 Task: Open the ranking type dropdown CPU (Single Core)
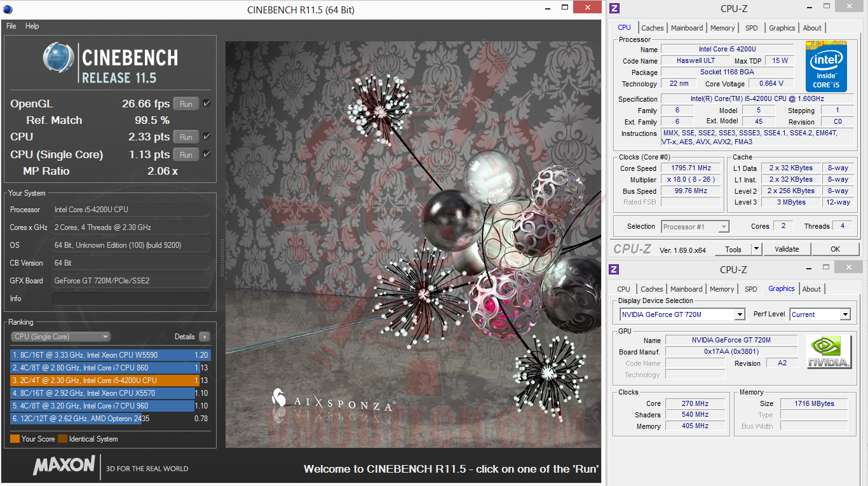point(61,337)
